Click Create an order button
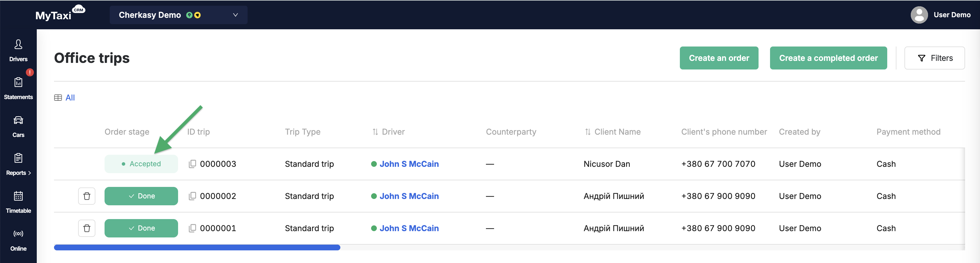The image size is (980, 263). tap(719, 58)
